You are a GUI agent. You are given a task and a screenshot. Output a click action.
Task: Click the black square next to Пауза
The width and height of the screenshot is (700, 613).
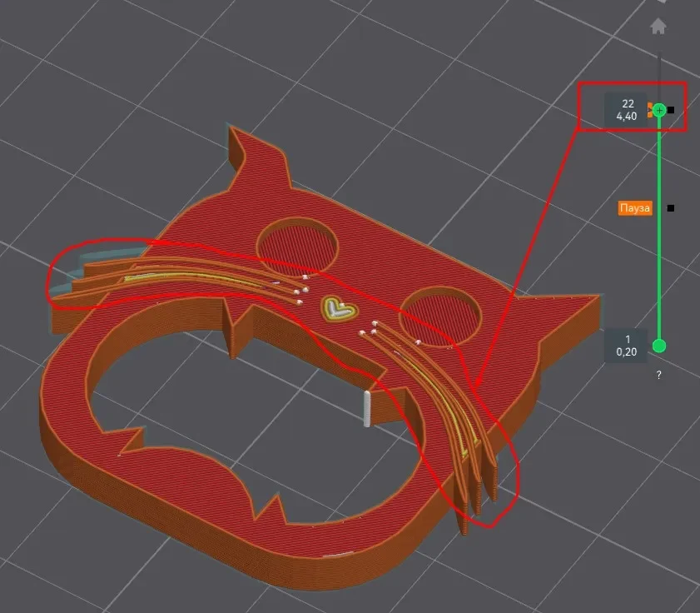(671, 208)
